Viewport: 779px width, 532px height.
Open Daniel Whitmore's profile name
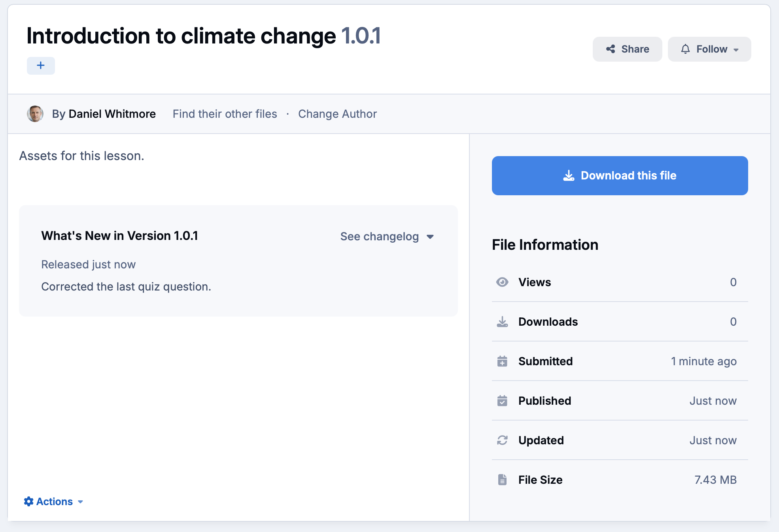(x=112, y=114)
